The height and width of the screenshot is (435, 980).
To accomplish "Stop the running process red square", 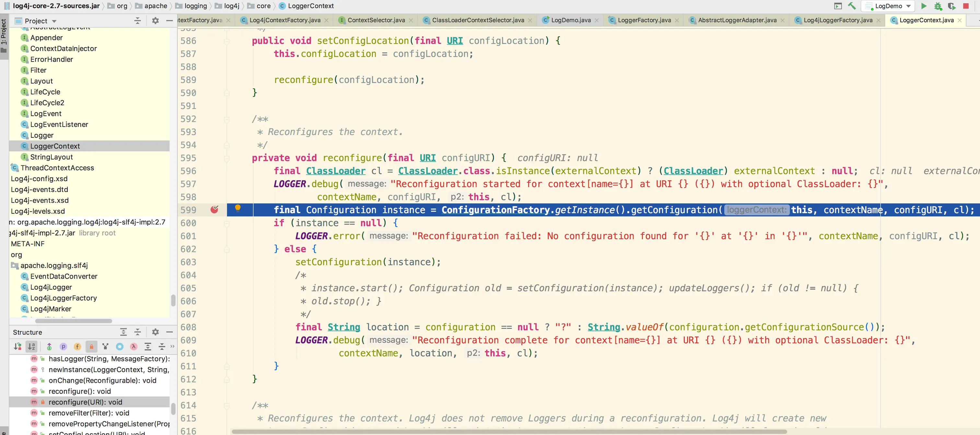I will click(965, 6).
